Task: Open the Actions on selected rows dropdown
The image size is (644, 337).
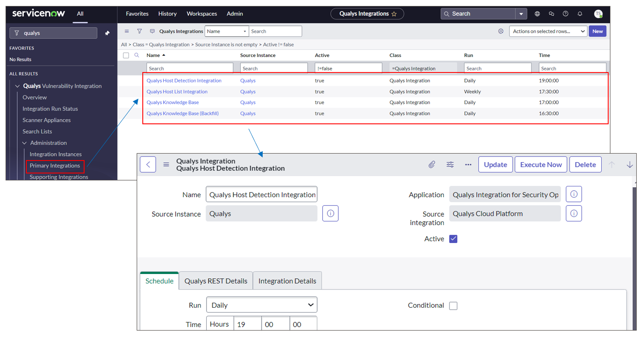Action: click(x=548, y=31)
